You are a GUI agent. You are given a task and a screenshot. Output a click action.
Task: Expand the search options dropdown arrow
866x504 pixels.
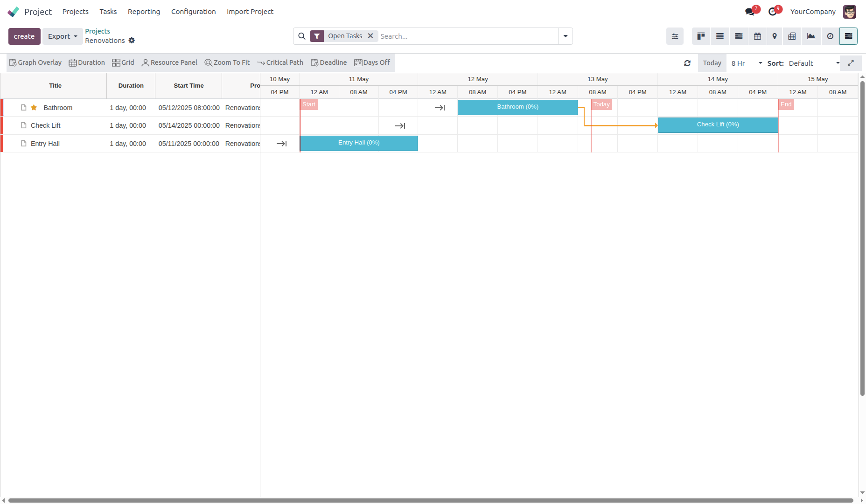(565, 36)
